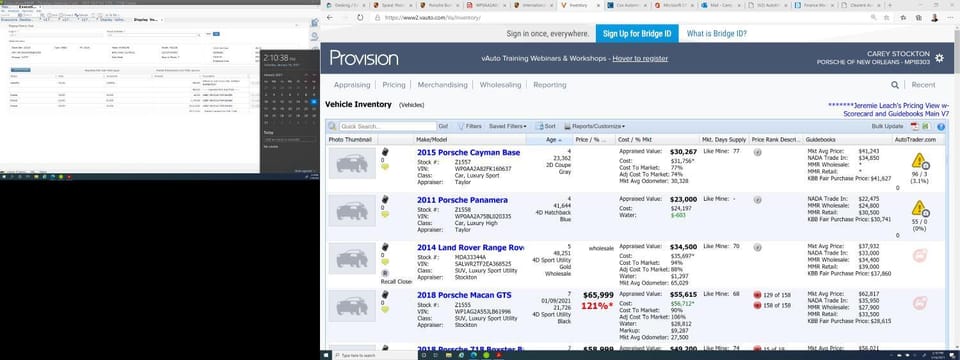Open the 2011 Porsche Panamera link
This screenshot has width=960, height=360.
(x=462, y=200)
